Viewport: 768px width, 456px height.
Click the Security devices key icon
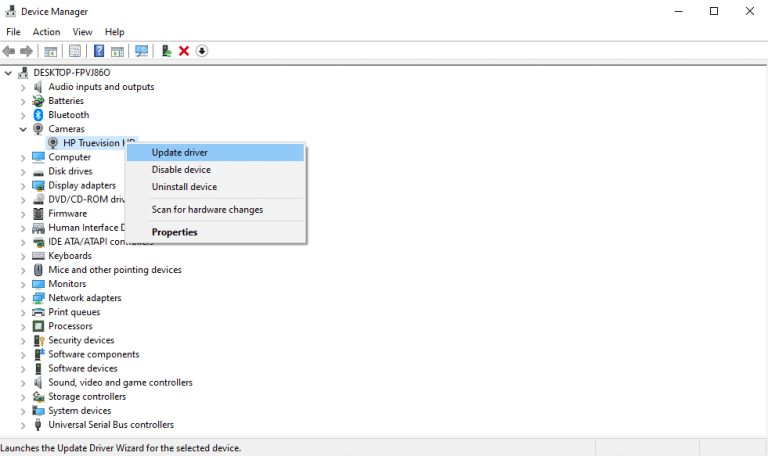click(38, 340)
